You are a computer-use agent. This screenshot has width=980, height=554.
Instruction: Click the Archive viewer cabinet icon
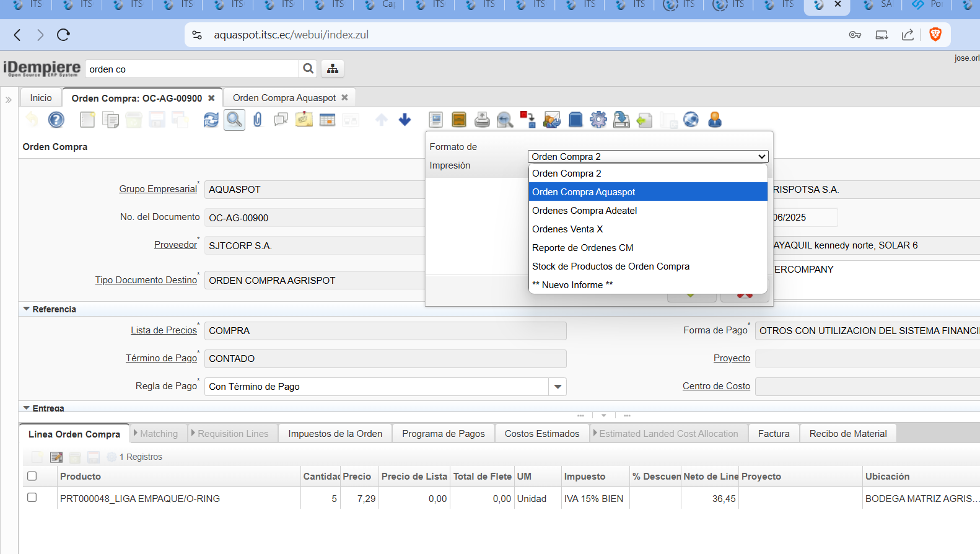459,120
